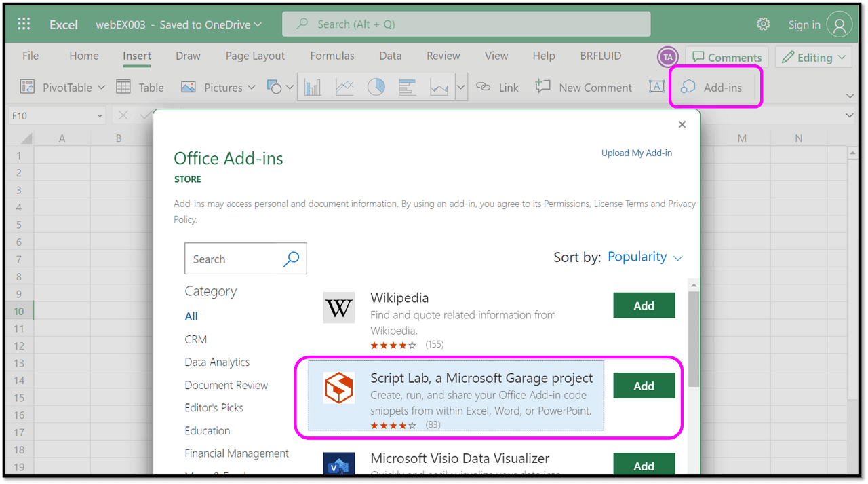
Task: Expand the ribbon display options chevron
Action: tap(850, 96)
